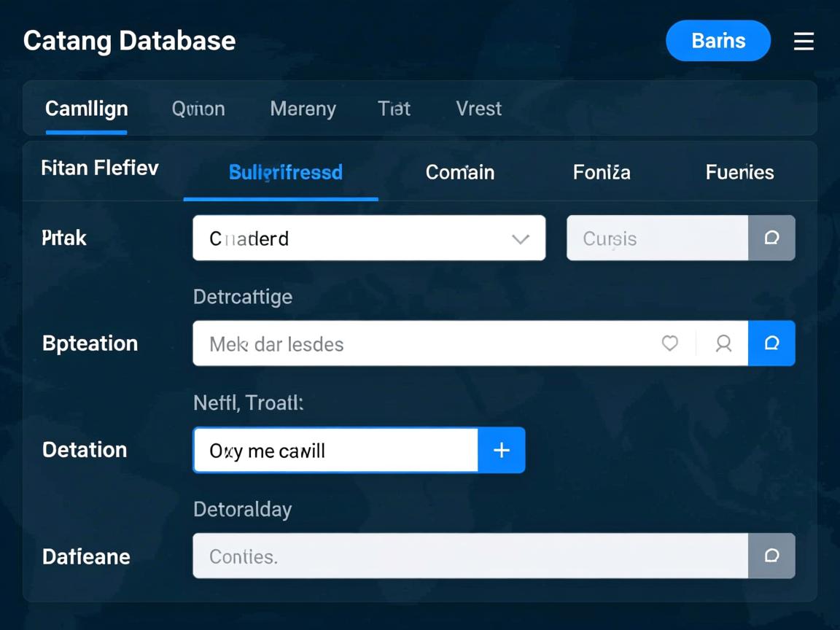This screenshot has width=840, height=630.
Task: Select the Mereny tab
Action: (x=303, y=109)
